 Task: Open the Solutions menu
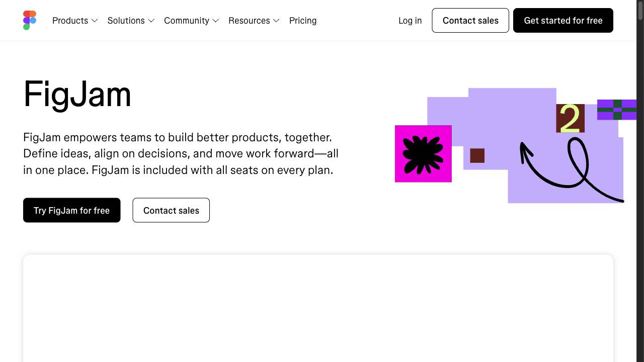(131, 21)
